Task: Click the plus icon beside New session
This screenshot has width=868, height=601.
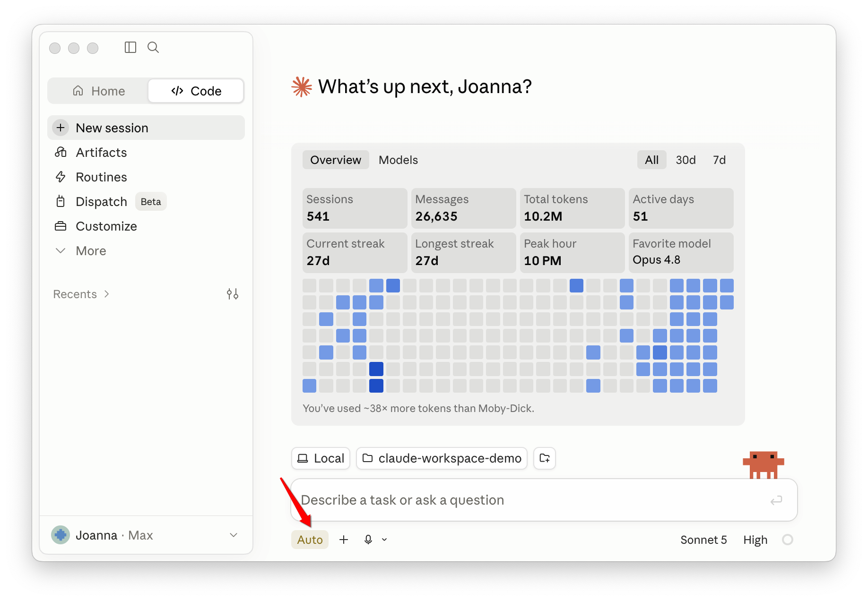Action: 61,128
